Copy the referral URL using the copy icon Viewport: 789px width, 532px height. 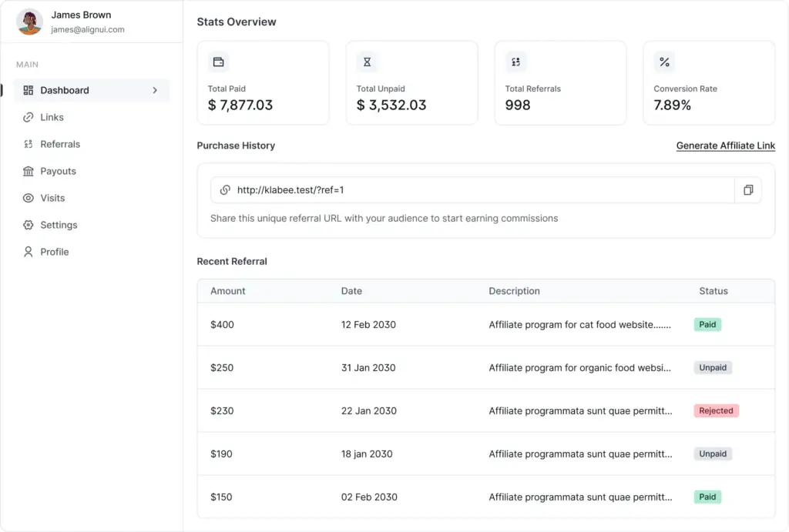pos(747,189)
